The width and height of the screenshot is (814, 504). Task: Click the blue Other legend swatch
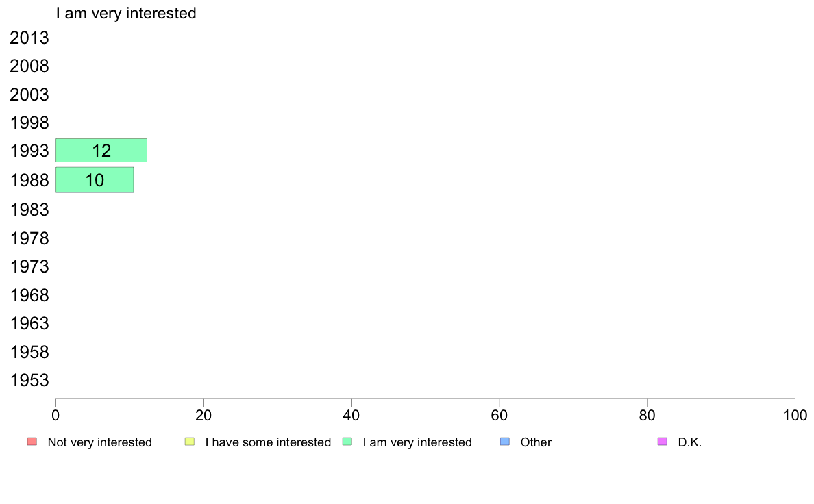tap(504, 442)
